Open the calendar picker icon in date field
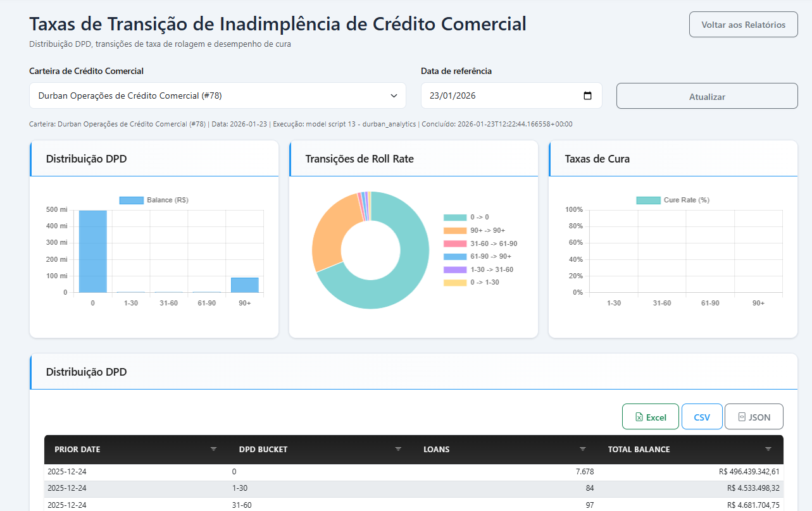Image resolution: width=812 pixels, height=511 pixels. [x=587, y=95]
